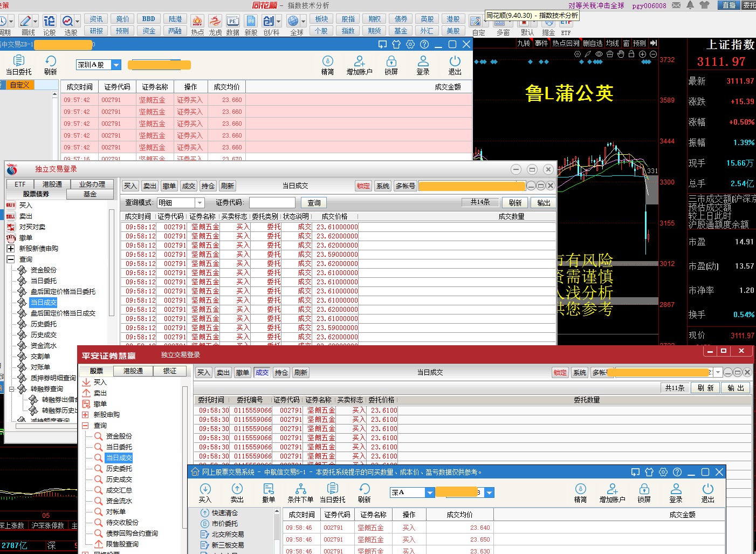Screen dimensions: 756x554
Task: Expand 新股申购 node in 平安证券 tree
Action: point(85,415)
